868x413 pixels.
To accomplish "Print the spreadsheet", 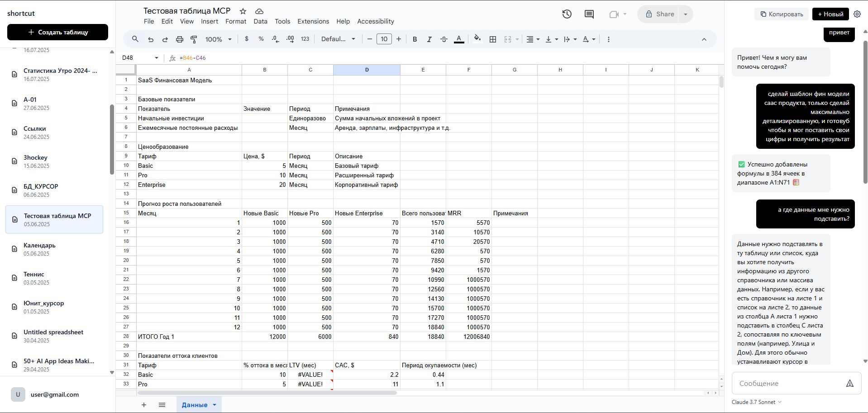I will pos(180,39).
